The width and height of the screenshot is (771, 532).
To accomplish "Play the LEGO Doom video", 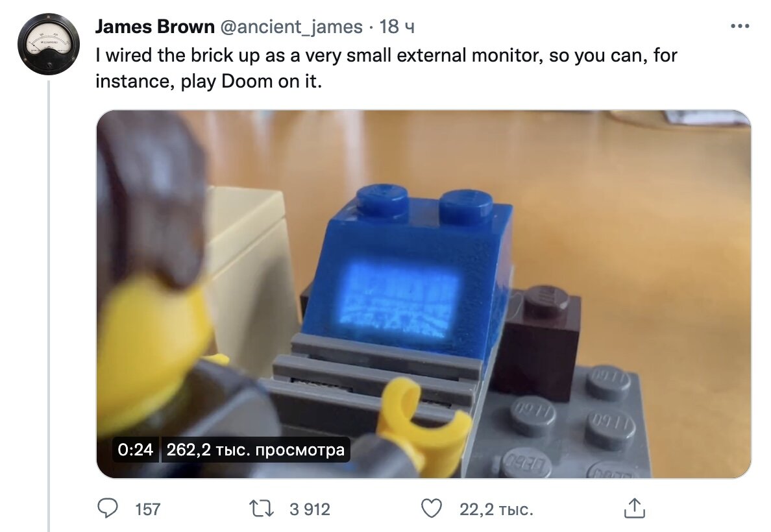I will point(423,293).
